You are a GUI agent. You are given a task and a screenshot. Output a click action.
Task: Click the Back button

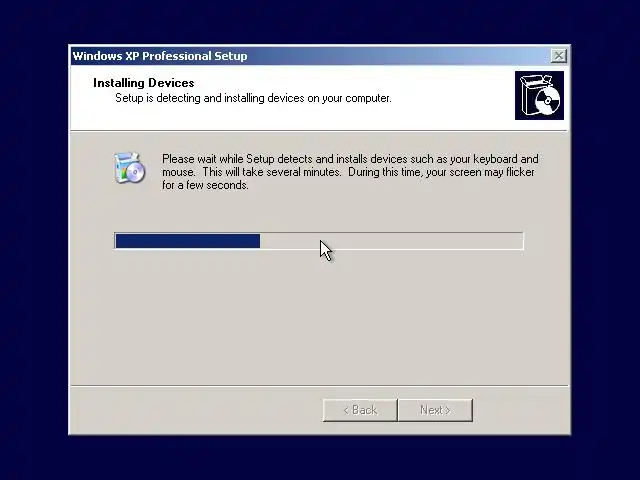click(x=360, y=410)
